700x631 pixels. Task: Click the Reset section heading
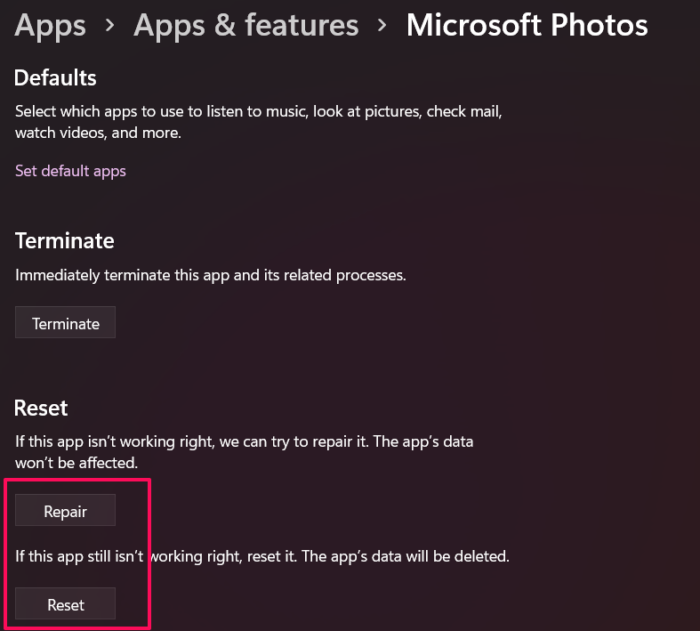[x=41, y=408]
